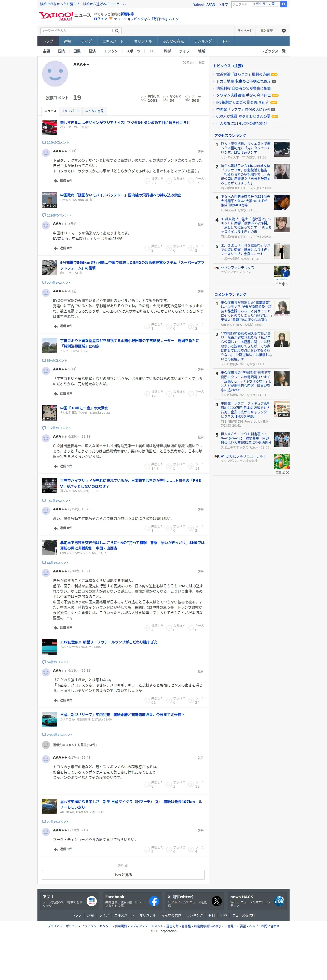The height and width of the screenshot is (980, 327).
Task: Switch to the エキスパート comment tab
Action: tap(71, 111)
